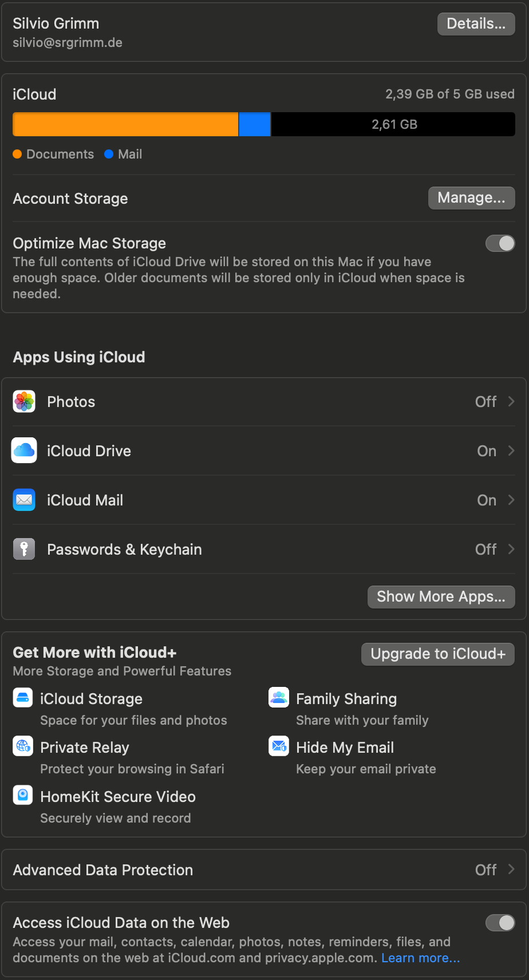Expand Advanced Data Protection row chevron

511,870
